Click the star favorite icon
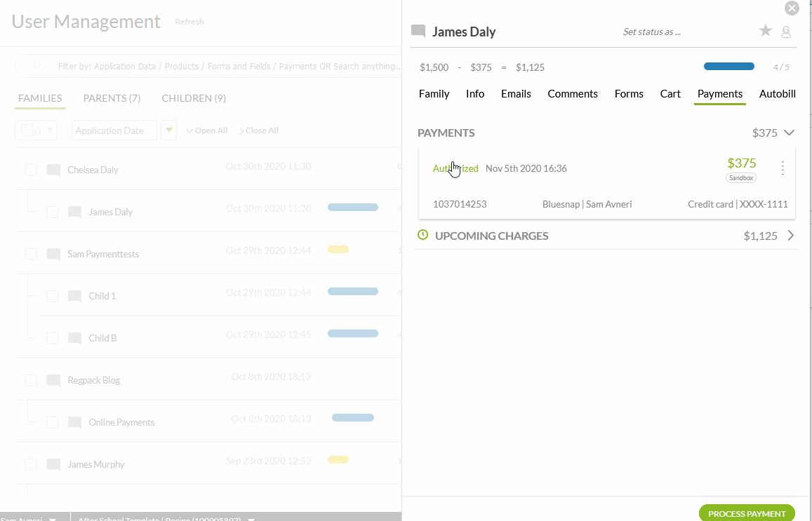The image size is (812, 521). (x=766, y=31)
